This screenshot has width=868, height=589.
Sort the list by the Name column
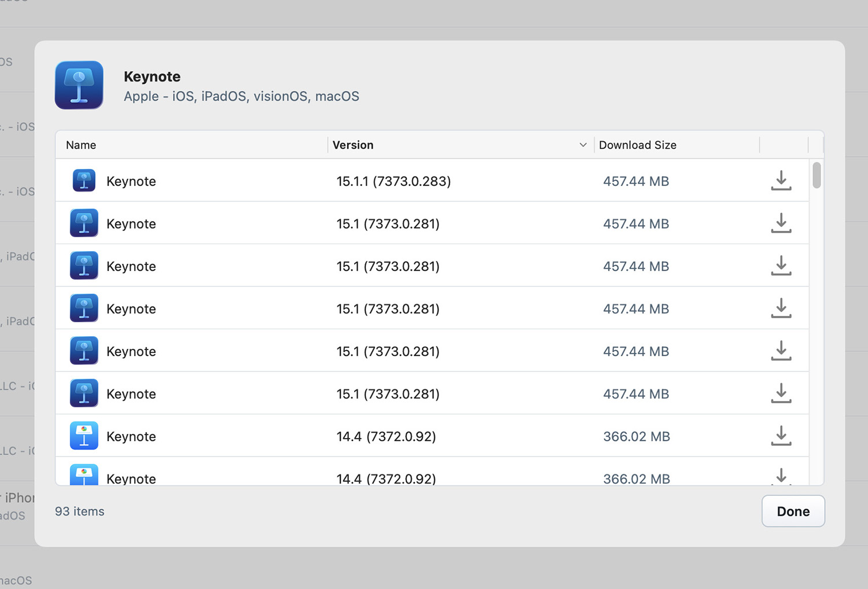[81, 145]
